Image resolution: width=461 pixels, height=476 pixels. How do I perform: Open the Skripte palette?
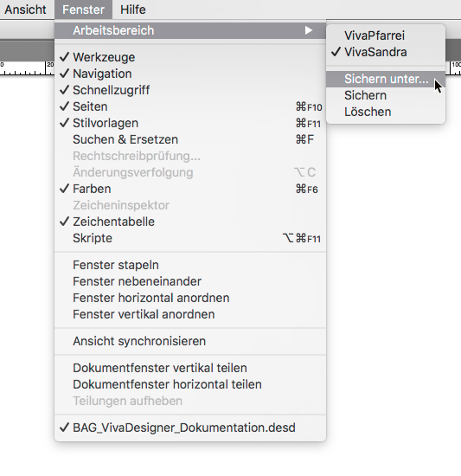coord(190,238)
